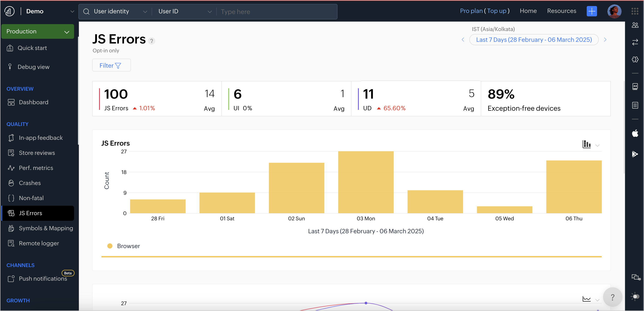Viewport: 644px width, 311px height.
Task: Toggle the Browser legend series
Action: tap(124, 246)
